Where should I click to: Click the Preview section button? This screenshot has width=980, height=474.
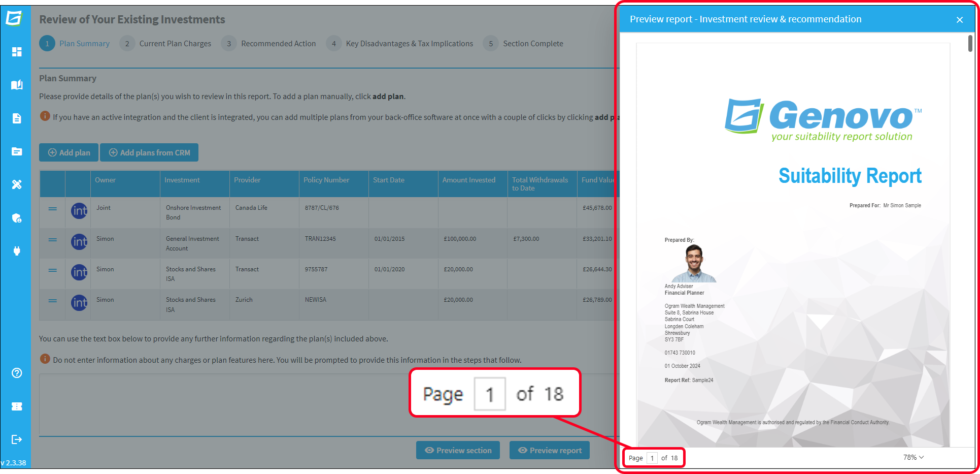[458, 450]
